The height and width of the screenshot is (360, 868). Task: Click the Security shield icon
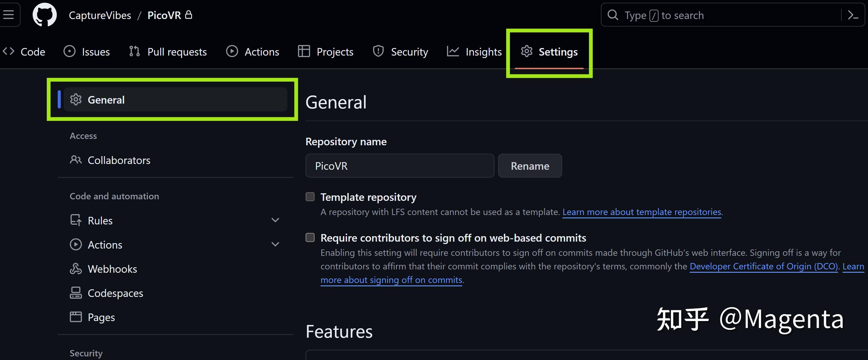pos(378,51)
